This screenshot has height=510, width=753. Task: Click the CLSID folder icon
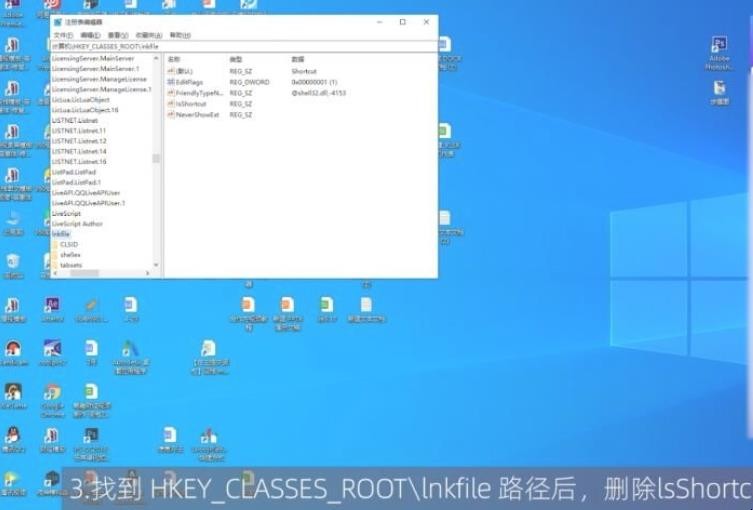coord(55,244)
